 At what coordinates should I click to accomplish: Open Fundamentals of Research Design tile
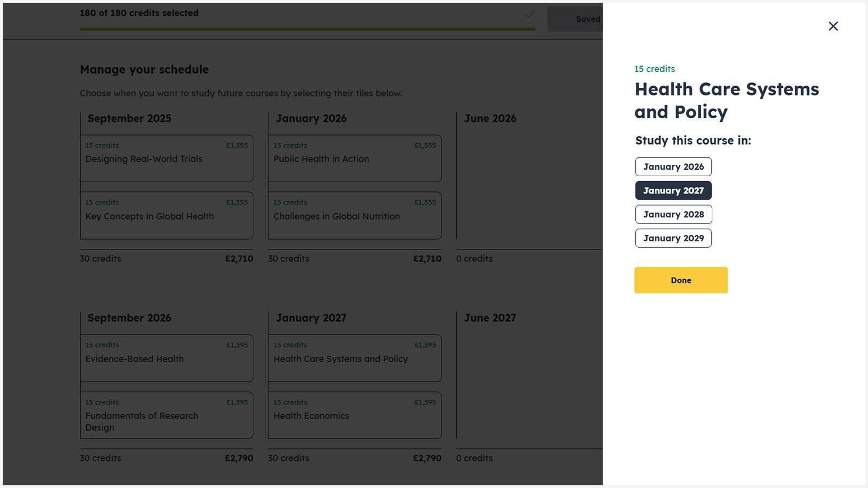click(167, 415)
